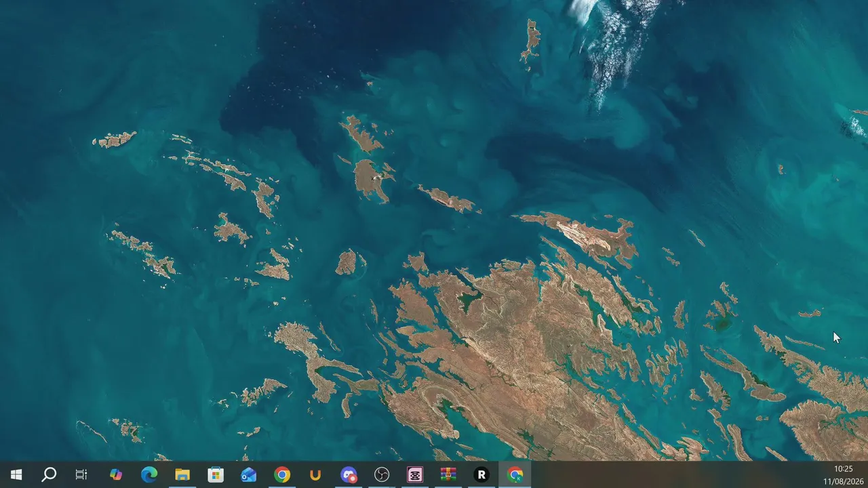Launch WinRAR from taskbar

(x=448, y=475)
